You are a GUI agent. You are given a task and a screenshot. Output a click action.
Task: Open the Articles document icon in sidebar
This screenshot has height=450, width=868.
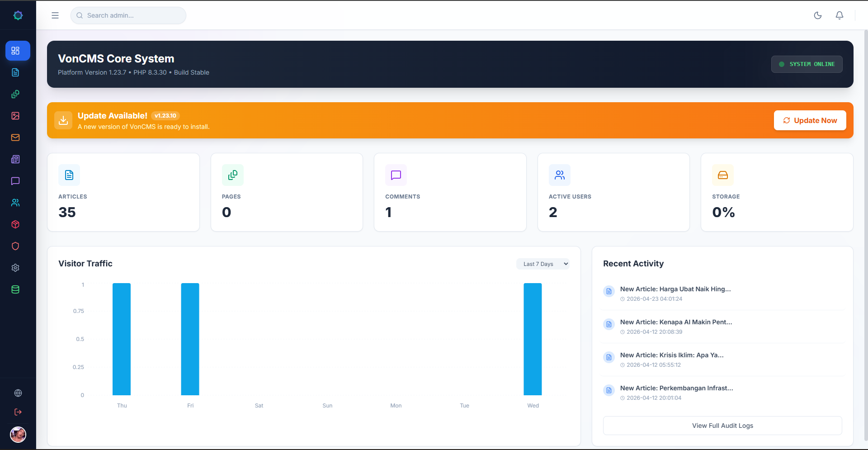tap(15, 72)
